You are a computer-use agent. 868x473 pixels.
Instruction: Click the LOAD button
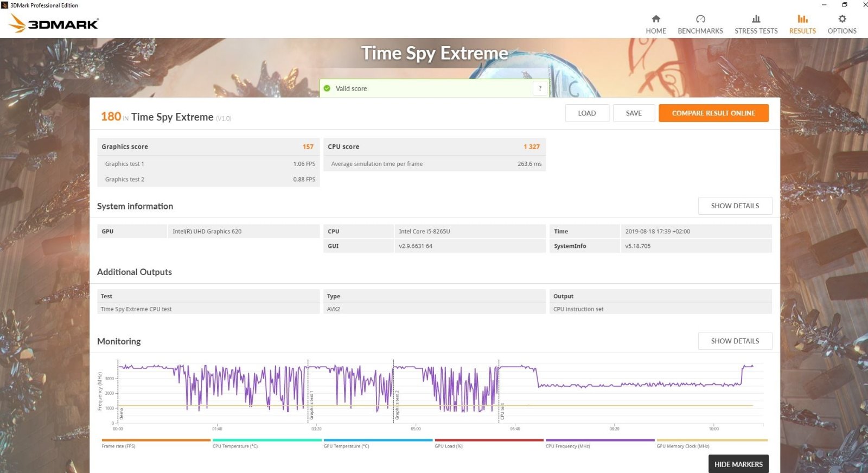(x=587, y=113)
